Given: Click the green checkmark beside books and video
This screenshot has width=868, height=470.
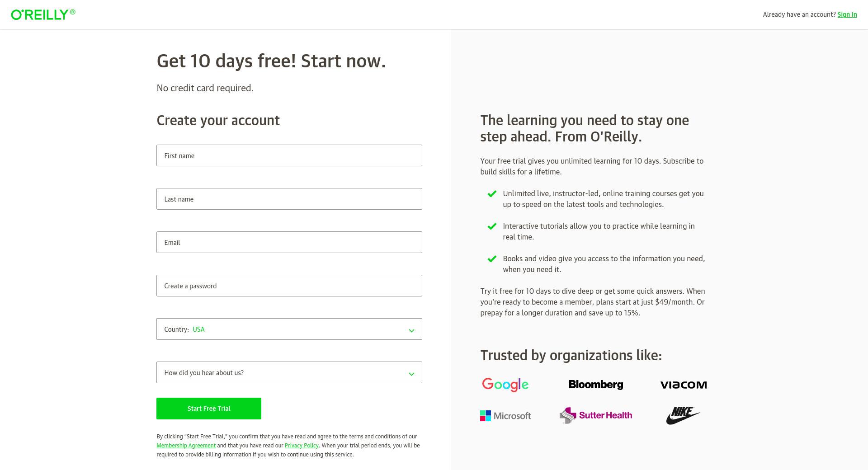Looking at the screenshot, I should (x=492, y=259).
